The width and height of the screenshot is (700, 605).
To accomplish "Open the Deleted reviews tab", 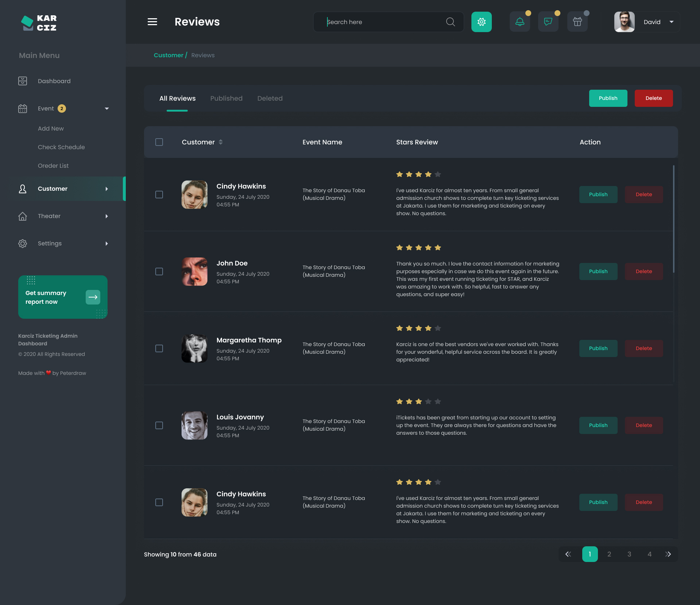I will click(270, 98).
